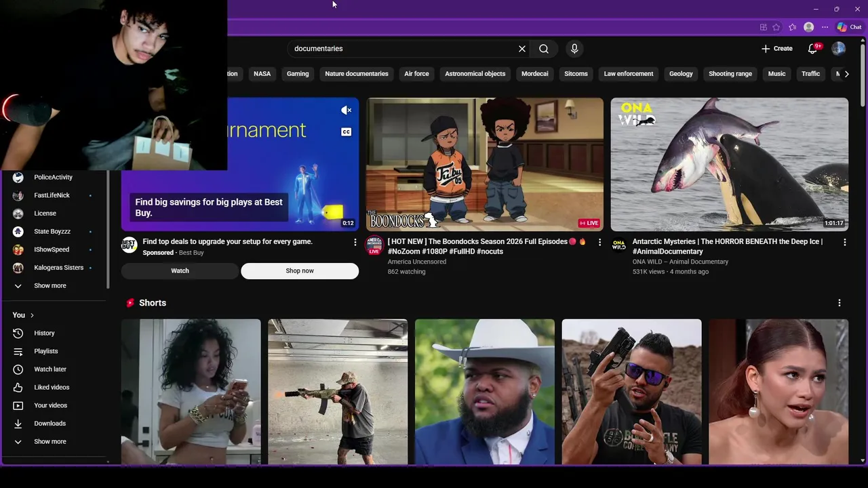Open the notifications bell
The height and width of the screenshot is (488, 868).
click(812, 49)
